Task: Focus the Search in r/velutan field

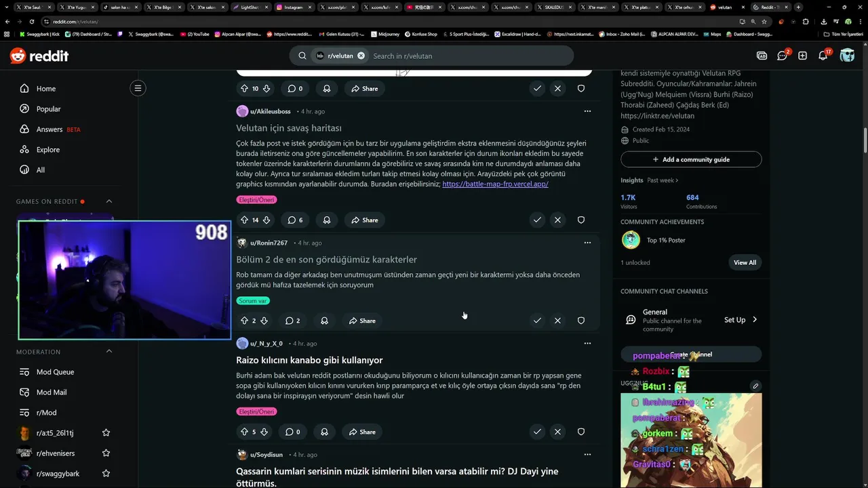Action: [x=468, y=56]
